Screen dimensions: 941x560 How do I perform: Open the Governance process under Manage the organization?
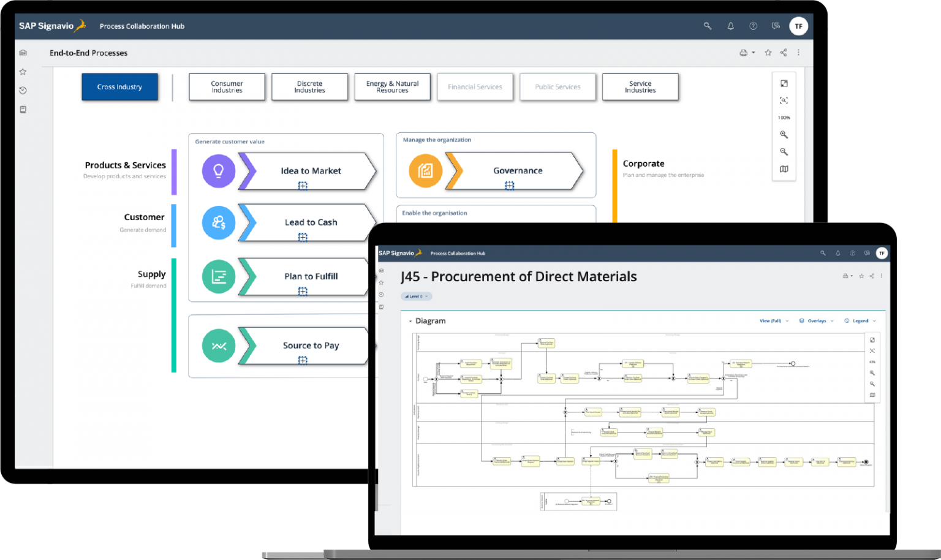click(x=518, y=171)
